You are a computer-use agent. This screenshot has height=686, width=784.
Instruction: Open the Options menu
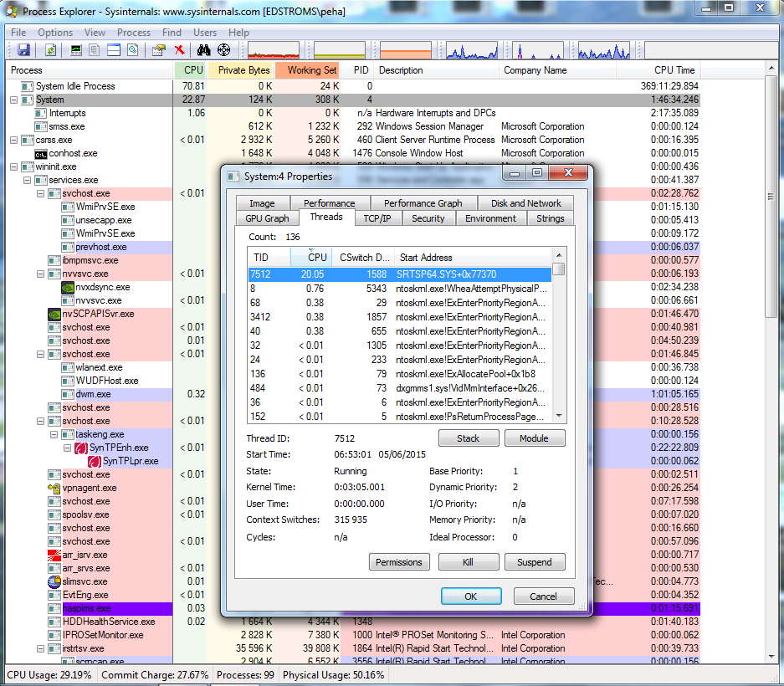coord(55,33)
